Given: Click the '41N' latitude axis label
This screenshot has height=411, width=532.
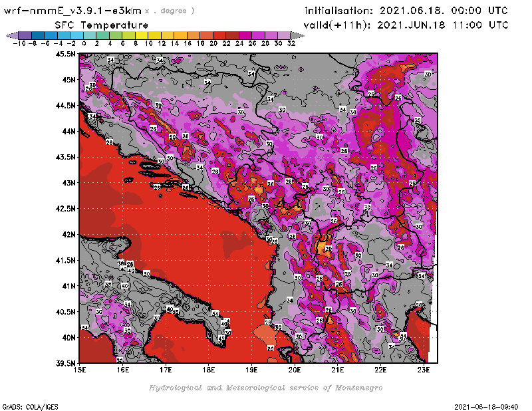Looking at the screenshot, I should pos(68,286).
